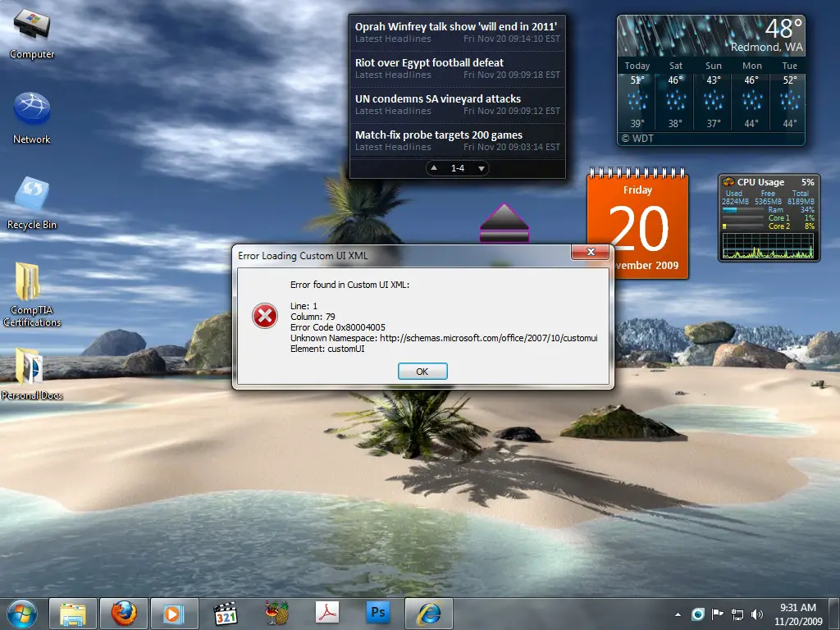This screenshot has width=840, height=630.
Task: Select the Network desktop icon
Action: click(x=32, y=118)
